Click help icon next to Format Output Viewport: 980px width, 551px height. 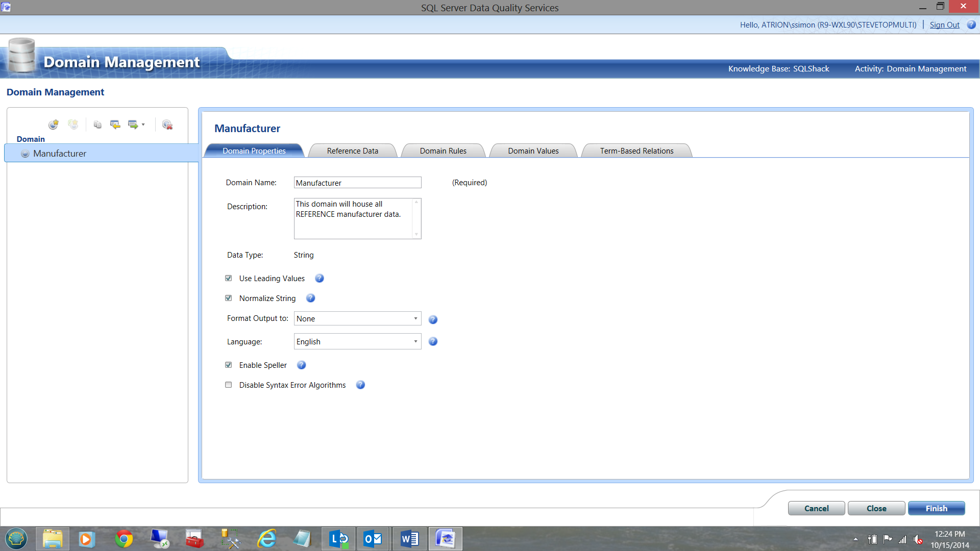pyautogui.click(x=433, y=319)
